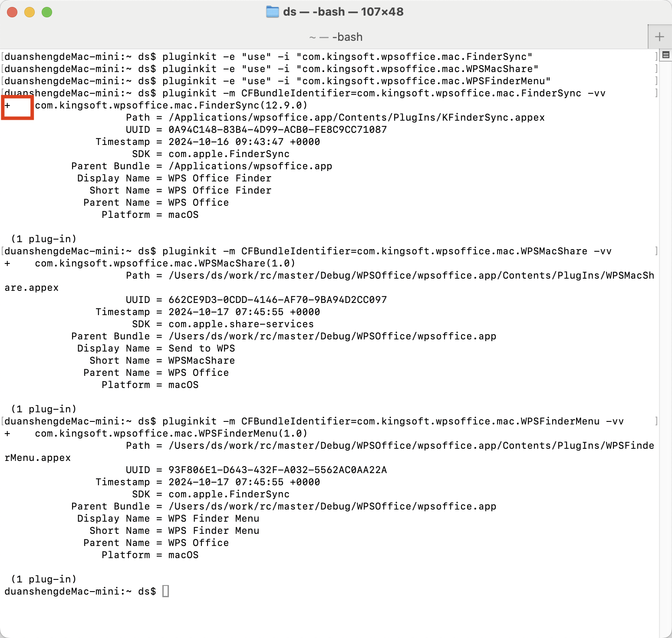Click the wrapped text "are.appex"

(31, 288)
